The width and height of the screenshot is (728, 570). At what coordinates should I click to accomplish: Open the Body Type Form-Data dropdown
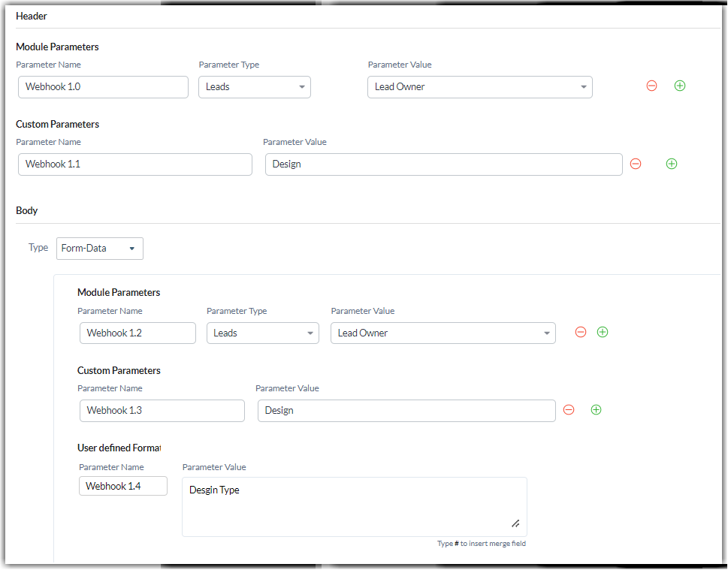tap(99, 249)
